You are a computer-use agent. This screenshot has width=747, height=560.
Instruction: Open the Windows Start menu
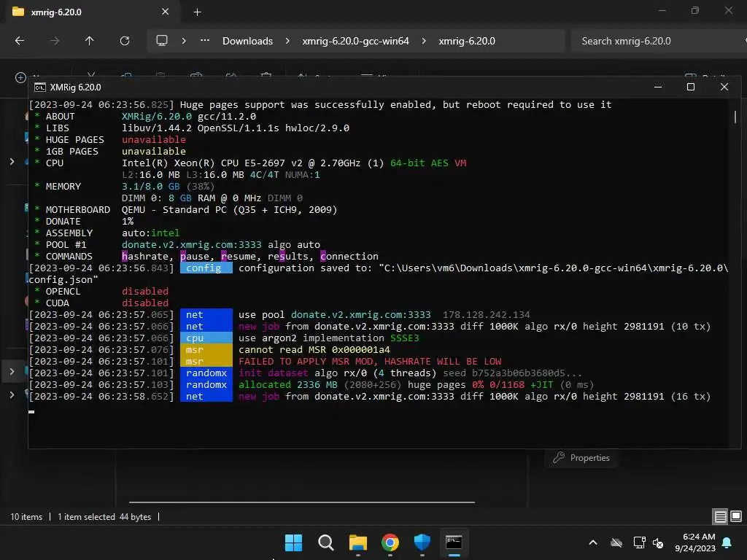pos(293,542)
